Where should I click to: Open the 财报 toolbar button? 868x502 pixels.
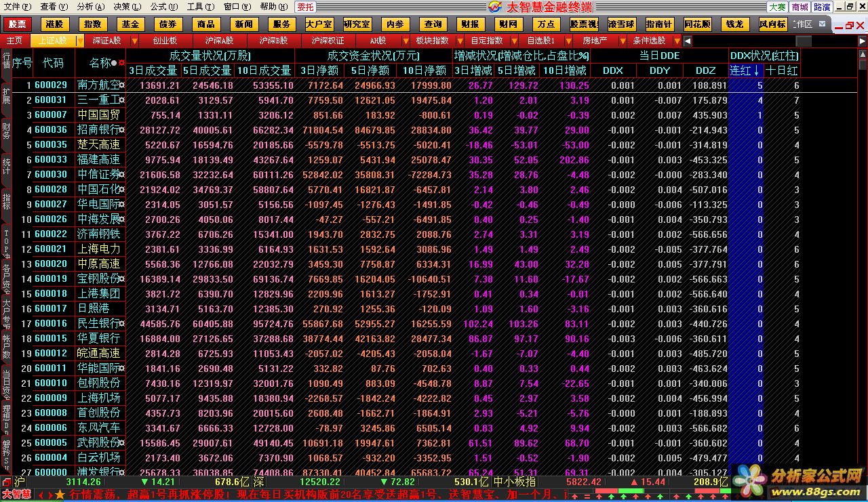pyautogui.click(x=470, y=24)
